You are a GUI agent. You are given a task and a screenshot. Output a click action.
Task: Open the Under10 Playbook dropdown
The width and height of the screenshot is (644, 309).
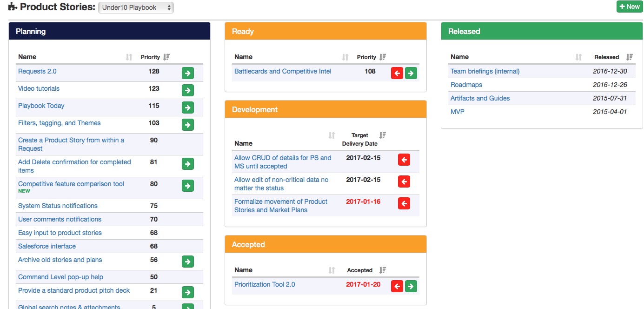click(x=136, y=7)
